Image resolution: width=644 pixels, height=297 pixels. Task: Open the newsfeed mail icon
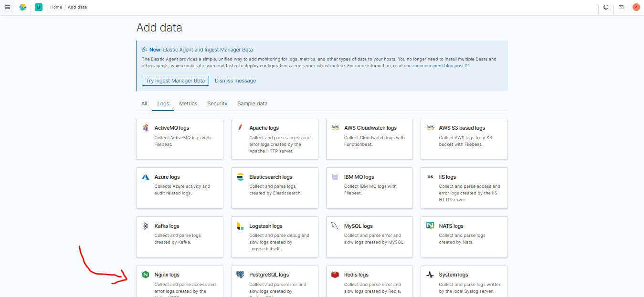(x=621, y=7)
